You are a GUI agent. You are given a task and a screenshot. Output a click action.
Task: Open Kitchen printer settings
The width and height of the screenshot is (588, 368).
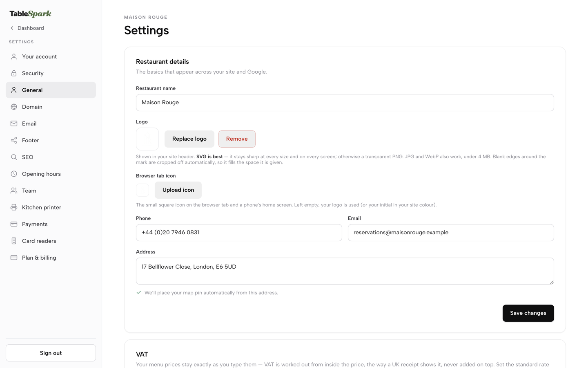pos(51,207)
